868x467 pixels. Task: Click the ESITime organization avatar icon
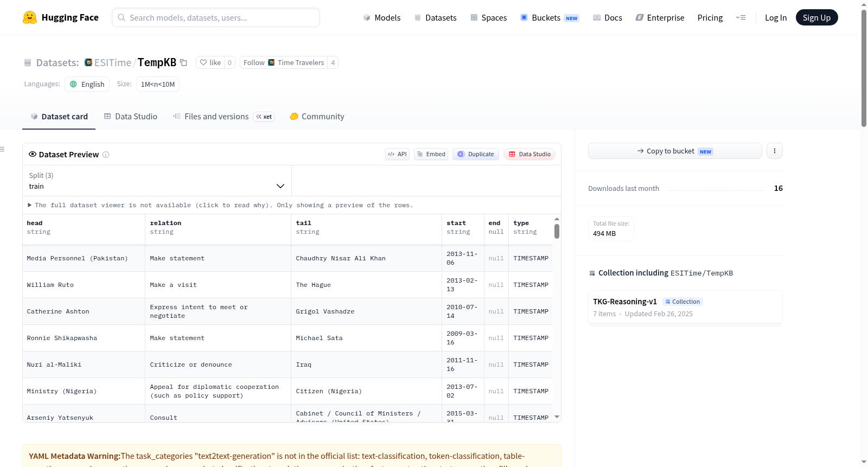88,62
